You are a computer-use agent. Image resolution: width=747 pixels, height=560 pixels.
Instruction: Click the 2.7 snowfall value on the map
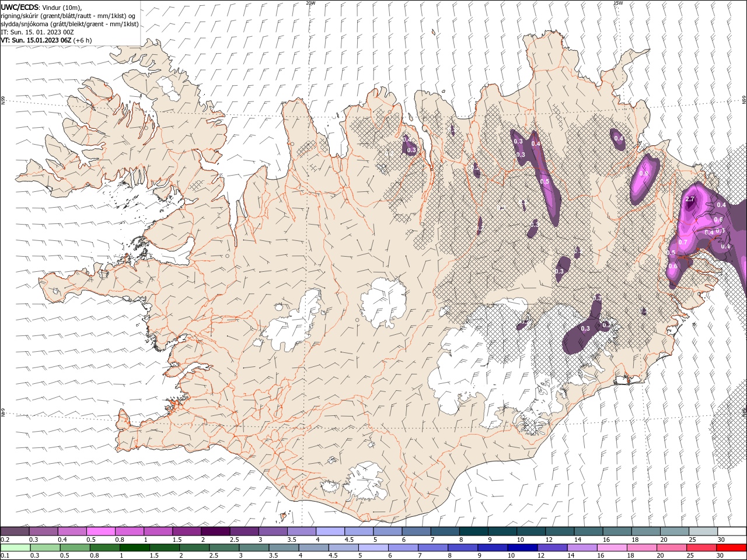click(x=690, y=199)
